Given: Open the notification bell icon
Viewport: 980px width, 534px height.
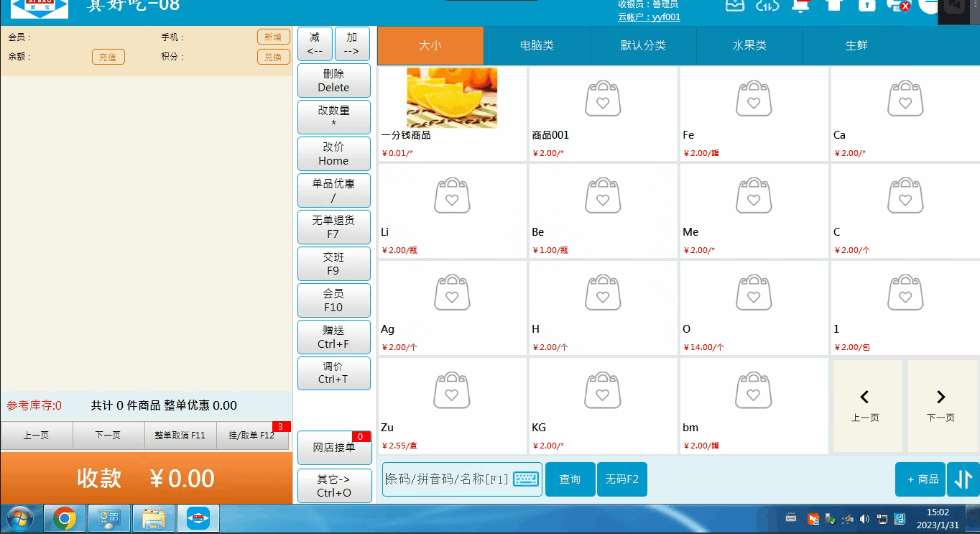Looking at the screenshot, I should [800, 4].
